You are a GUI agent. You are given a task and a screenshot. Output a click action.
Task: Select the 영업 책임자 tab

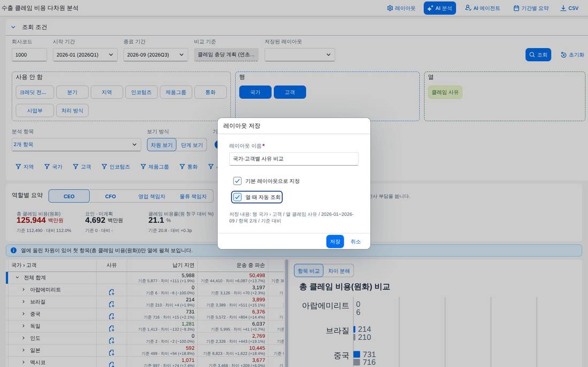click(x=151, y=196)
